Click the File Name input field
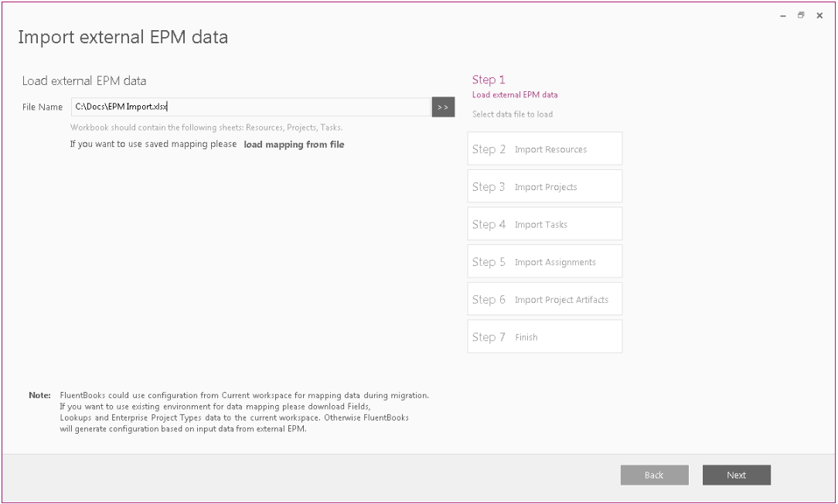The height and width of the screenshot is (504, 838). (x=250, y=107)
